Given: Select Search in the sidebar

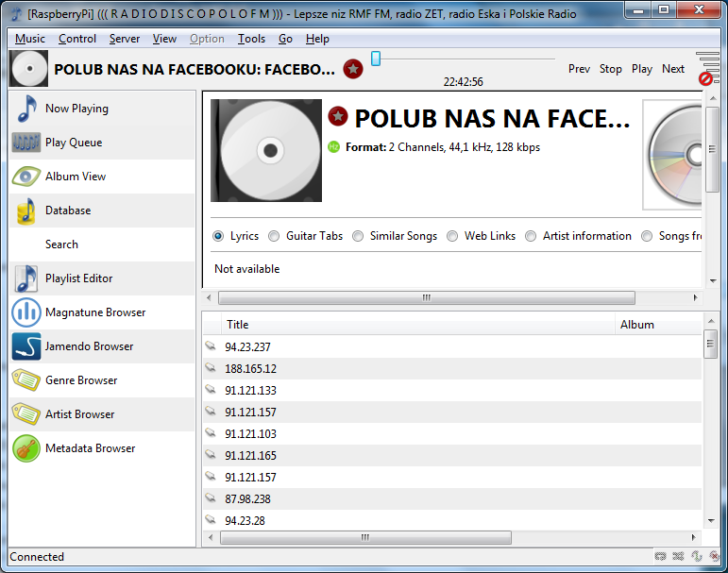Looking at the screenshot, I should point(102,244).
